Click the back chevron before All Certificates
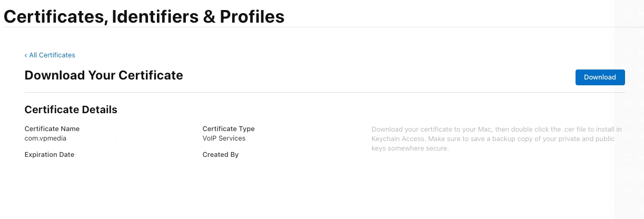This screenshot has width=644, height=219. (x=26, y=55)
